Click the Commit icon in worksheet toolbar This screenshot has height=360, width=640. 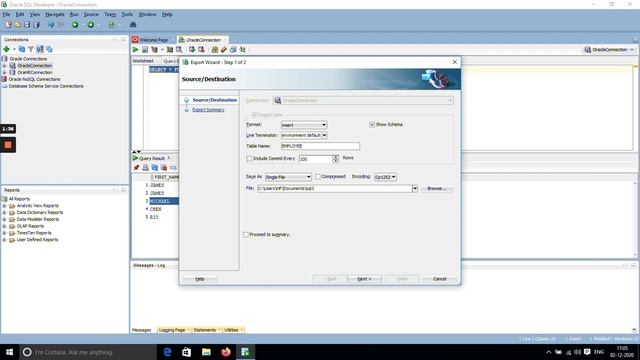(192, 50)
